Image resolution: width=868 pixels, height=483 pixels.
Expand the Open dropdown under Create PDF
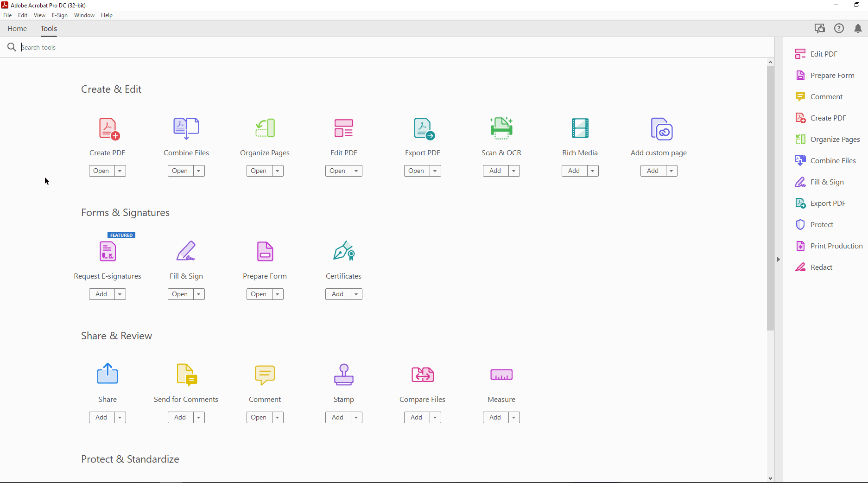[x=119, y=171]
